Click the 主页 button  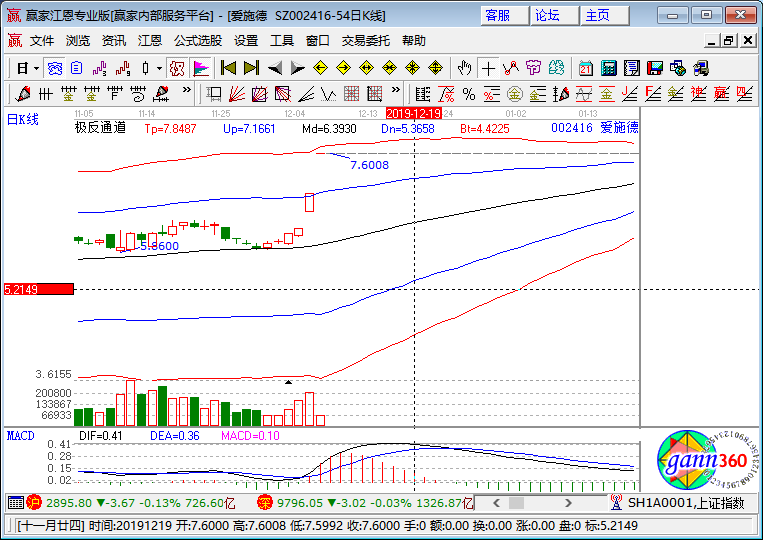(605, 16)
